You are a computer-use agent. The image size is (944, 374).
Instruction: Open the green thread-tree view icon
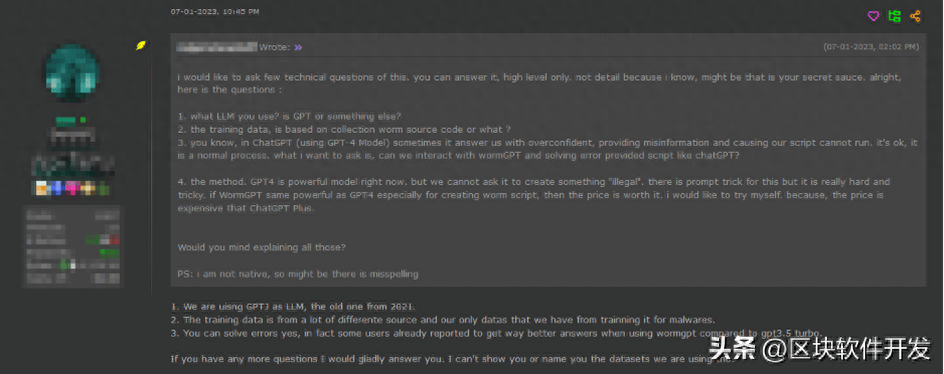pos(894,16)
